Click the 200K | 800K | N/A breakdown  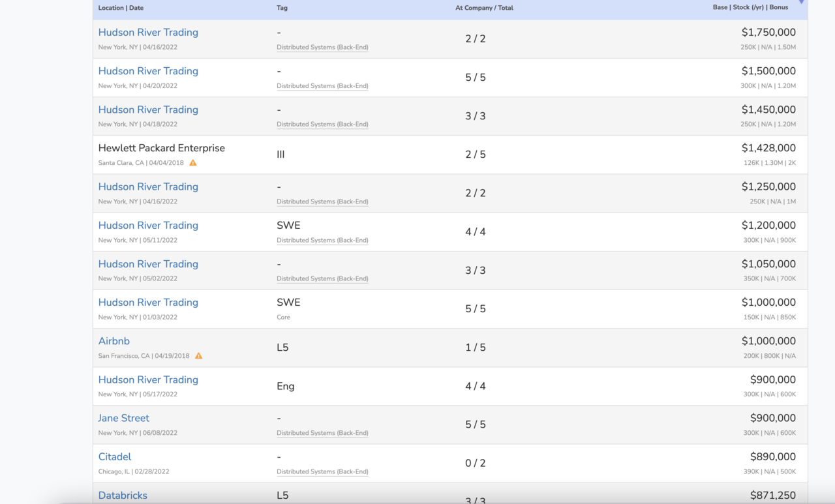(770, 356)
